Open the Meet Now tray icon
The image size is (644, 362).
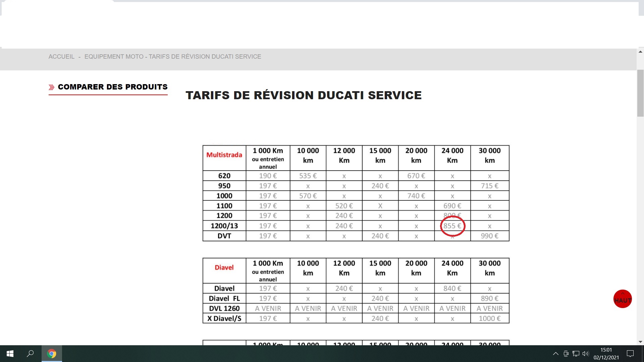point(566,354)
